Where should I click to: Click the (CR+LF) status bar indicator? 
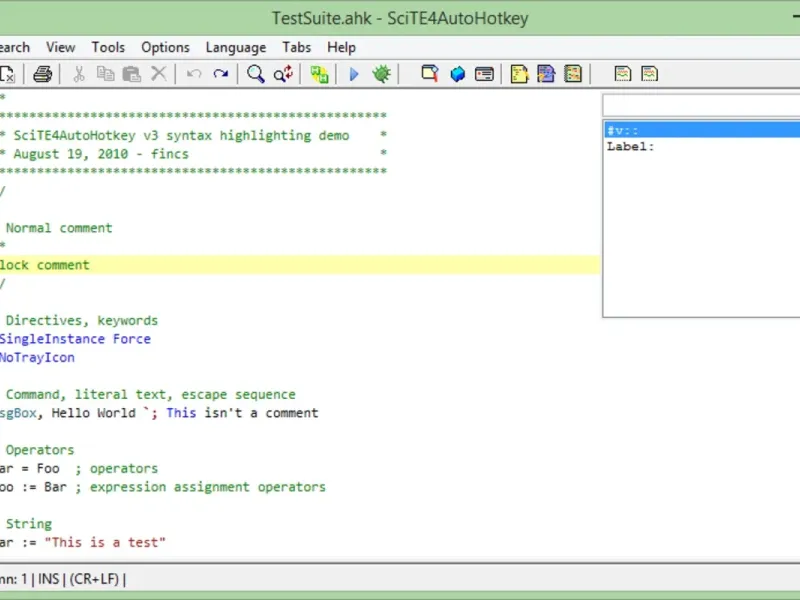pyautogui.click(x=94, y=579)
